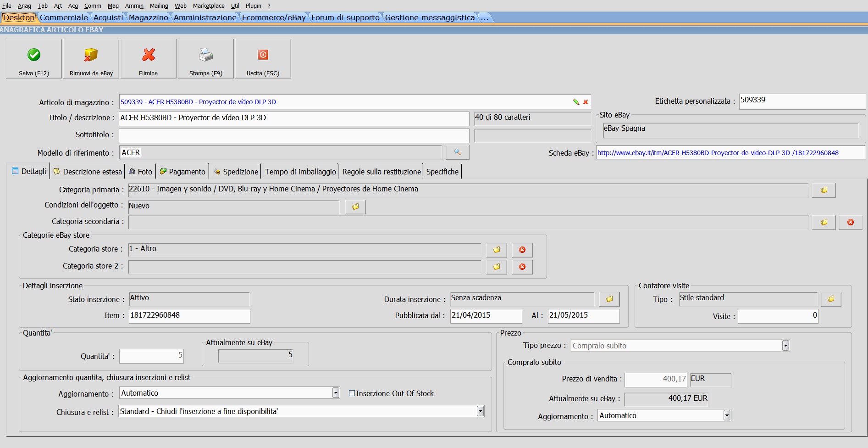Click the Prezzo di vendita field

(x=656, y=380)
